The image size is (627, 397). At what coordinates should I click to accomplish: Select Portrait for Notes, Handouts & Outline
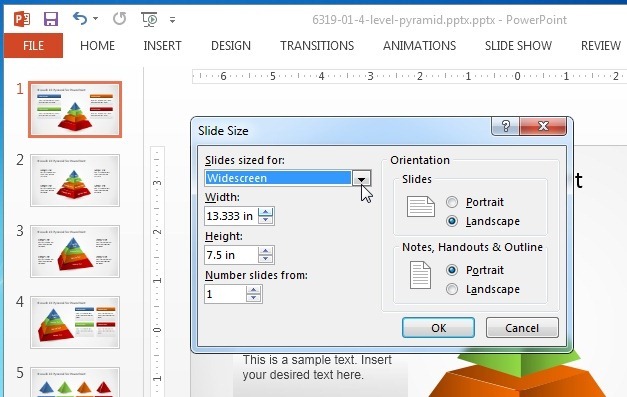(x=452, y=270)
